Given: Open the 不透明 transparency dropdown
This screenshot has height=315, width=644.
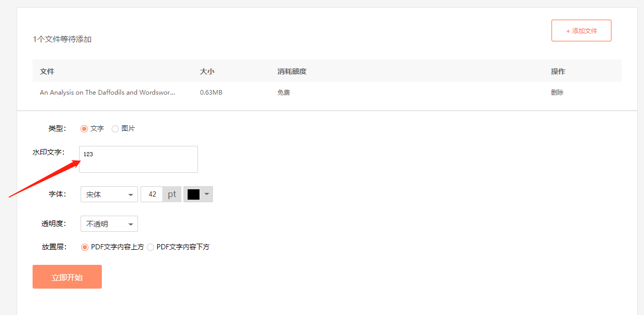Looking at the screenshot, I should pyautogui.click(x=109, y=224).
